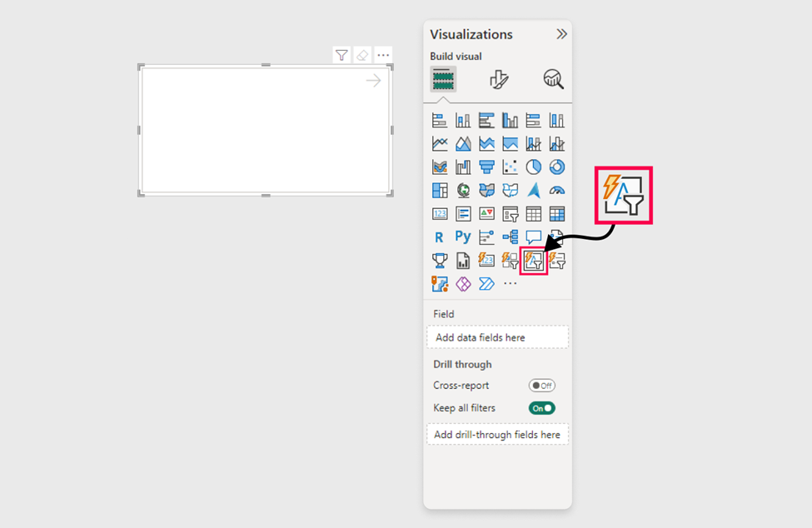Choose the Donut chart visualization
The width and height of the screenshot is (812, 528).
point(557,167)
